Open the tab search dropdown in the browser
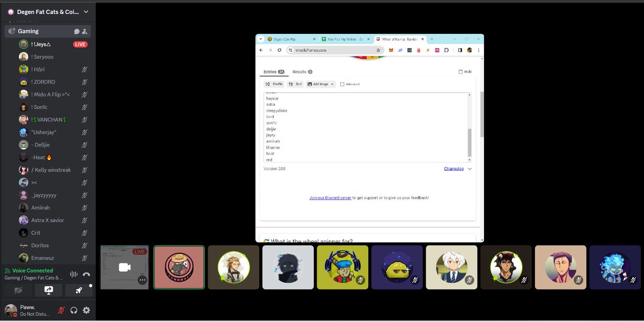This screenshot has height=322, width=644. coord(261,39)
